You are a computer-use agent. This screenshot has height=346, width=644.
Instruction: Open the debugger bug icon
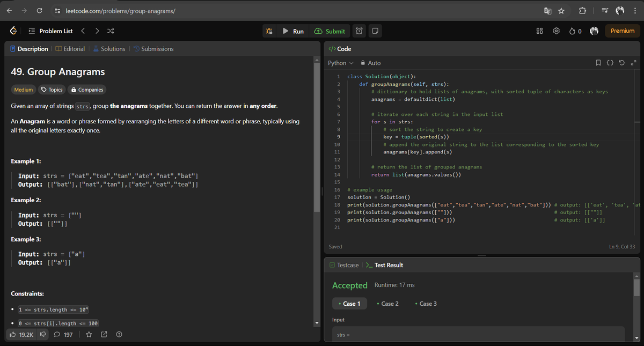(270, 31)
